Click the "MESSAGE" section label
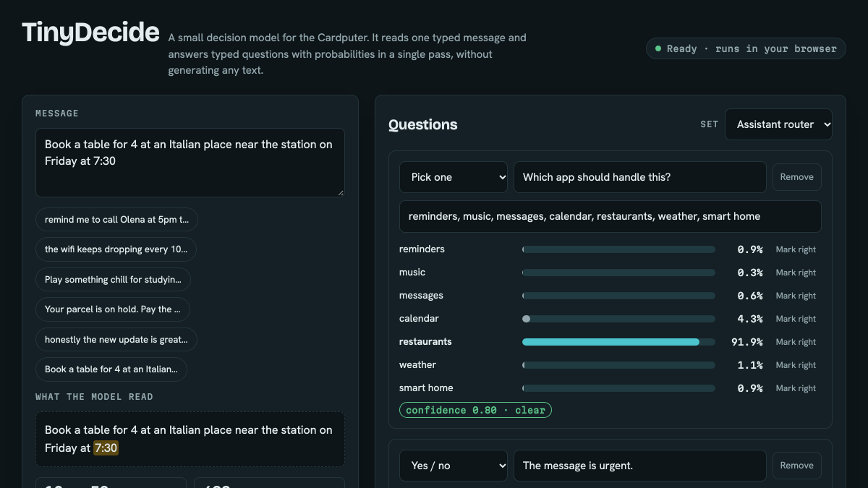868x488 pixels. (57, 114)
